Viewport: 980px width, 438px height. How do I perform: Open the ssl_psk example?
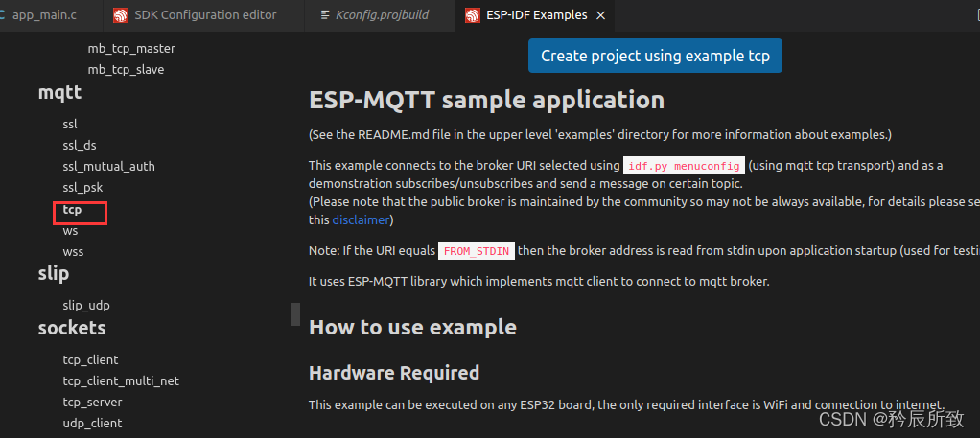coord(82,188)
